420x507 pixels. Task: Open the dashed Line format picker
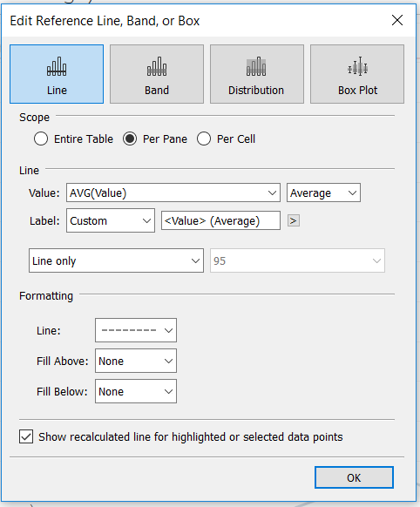136,330
